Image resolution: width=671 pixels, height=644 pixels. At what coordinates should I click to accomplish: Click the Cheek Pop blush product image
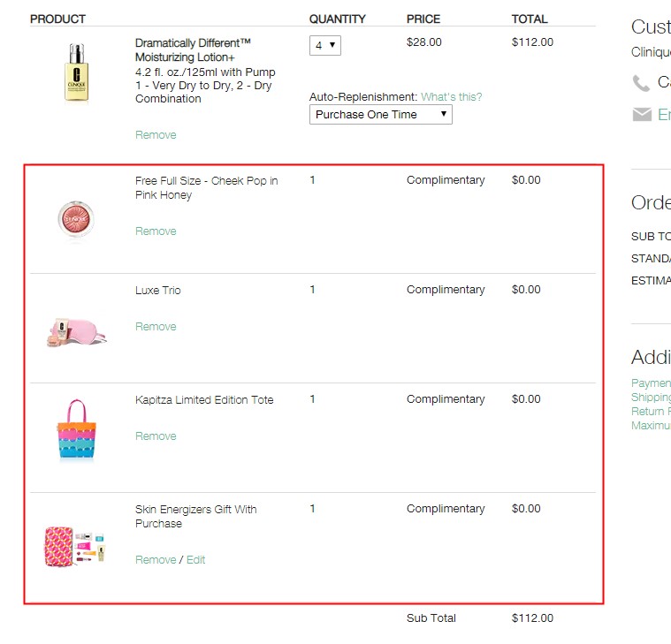point(74,218)
